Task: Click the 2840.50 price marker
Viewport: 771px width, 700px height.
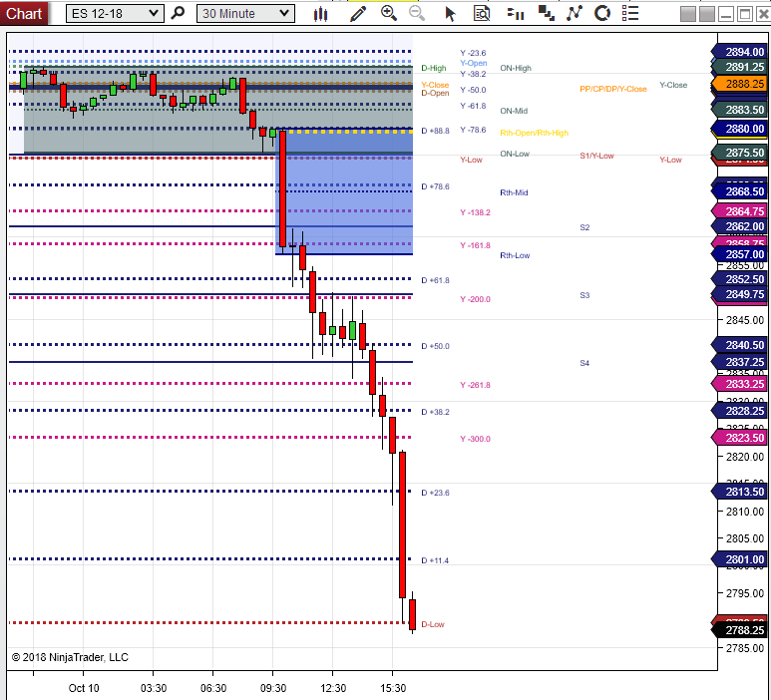Action: click(x=739, y=345)
